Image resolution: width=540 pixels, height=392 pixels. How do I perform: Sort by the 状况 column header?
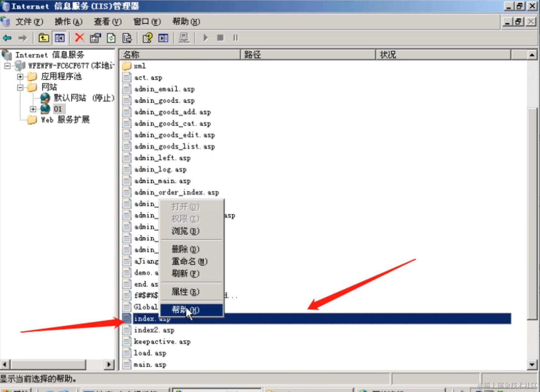coord(444,54)
